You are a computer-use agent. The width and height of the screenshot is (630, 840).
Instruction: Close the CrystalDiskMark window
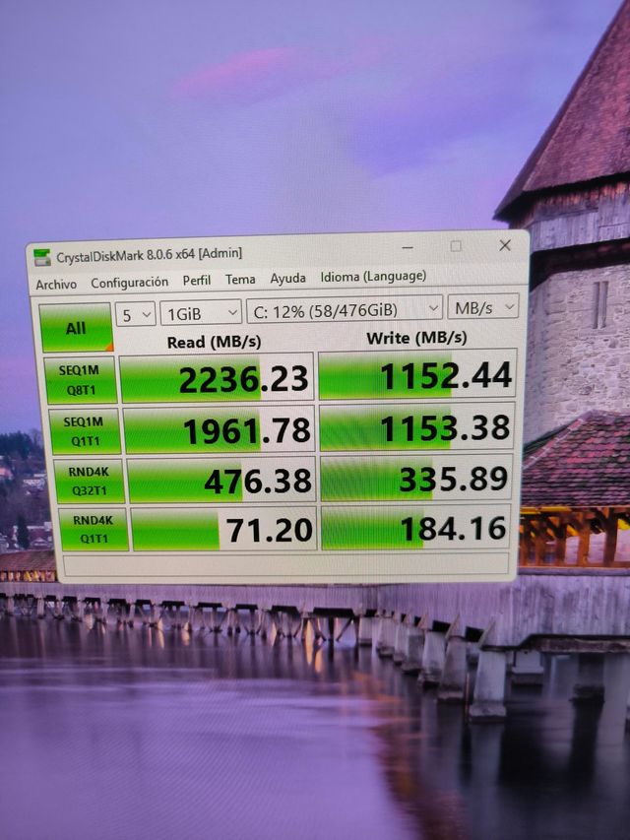point(505,245)
